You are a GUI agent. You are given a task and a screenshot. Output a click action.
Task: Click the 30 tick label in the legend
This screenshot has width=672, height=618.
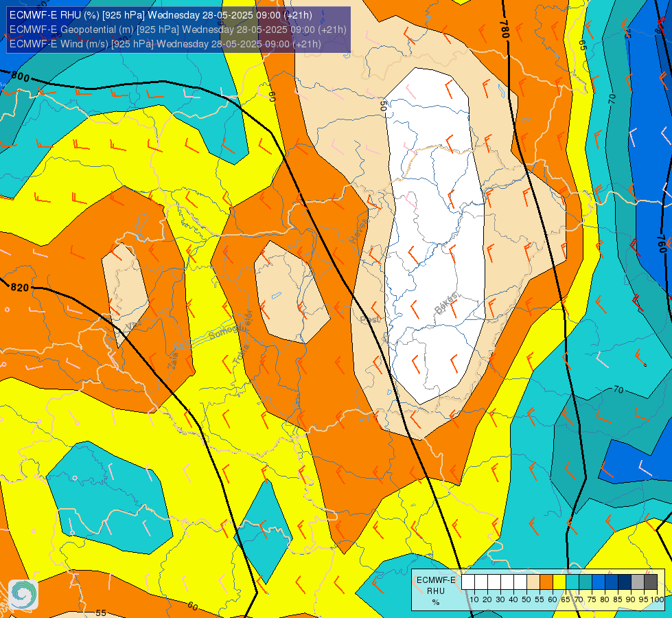[500, 599]
